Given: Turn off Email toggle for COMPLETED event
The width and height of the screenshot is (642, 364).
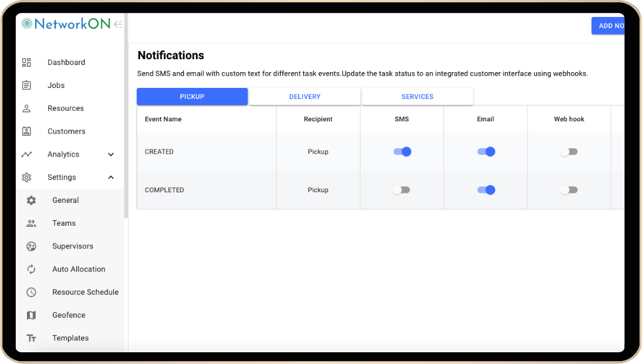Looking at the screenshot, I should (486, 190).
